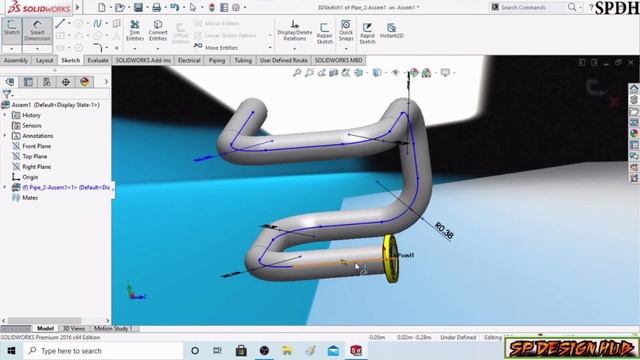This screenshot has height=360, width=640.
Task: Switch to the Layout ribbon tab
Action: click(44, 60)
